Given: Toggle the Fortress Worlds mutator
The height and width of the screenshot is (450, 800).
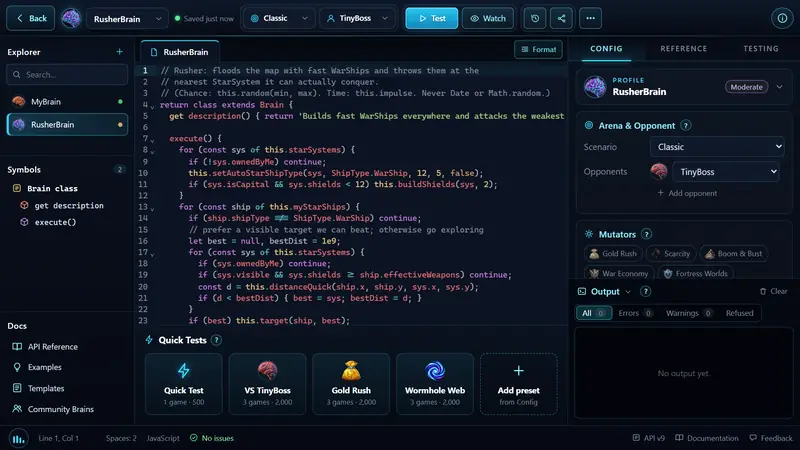Looking at the screenshot, I should [695, 273].
